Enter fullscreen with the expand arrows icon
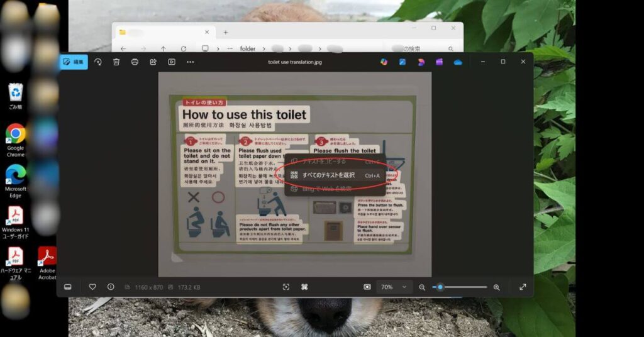Image resolution: width=644 pixels, height=337 pixels. point(523,287)
